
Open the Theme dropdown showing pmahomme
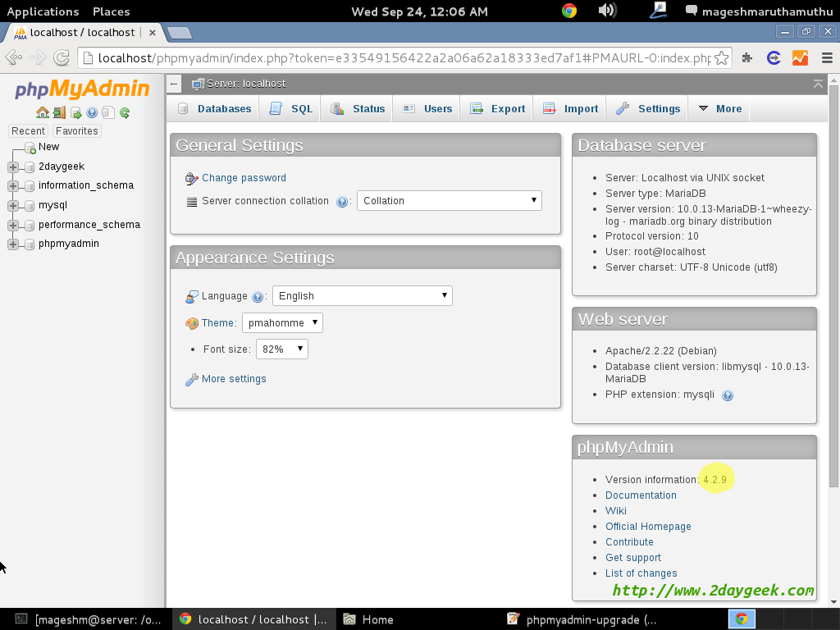(282, 323)
